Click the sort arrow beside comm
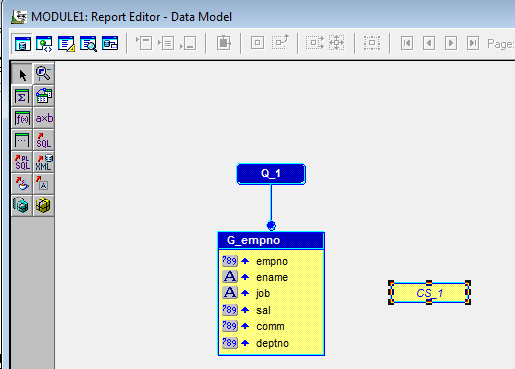515x369 pixels. pyautogui.click(x=245, y=326)
